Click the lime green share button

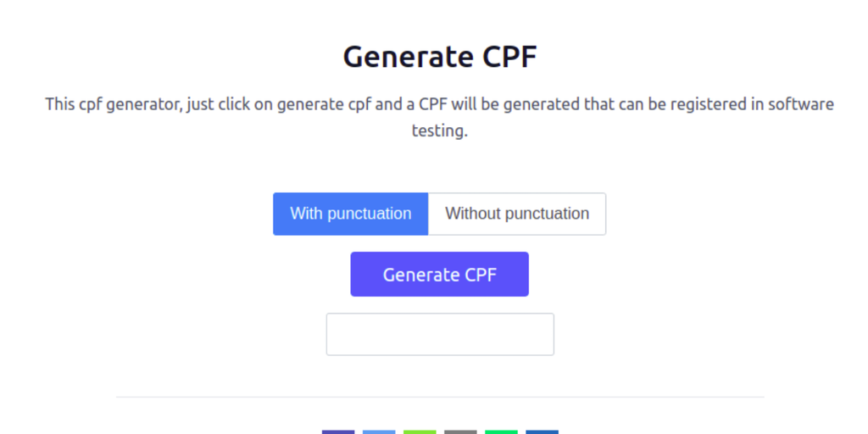(x=420, y=431)
